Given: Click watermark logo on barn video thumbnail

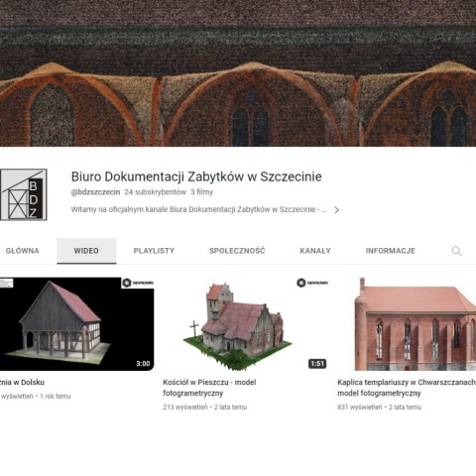Looking at the screenshot, I should pyautogui.click(x=138, y=283).
